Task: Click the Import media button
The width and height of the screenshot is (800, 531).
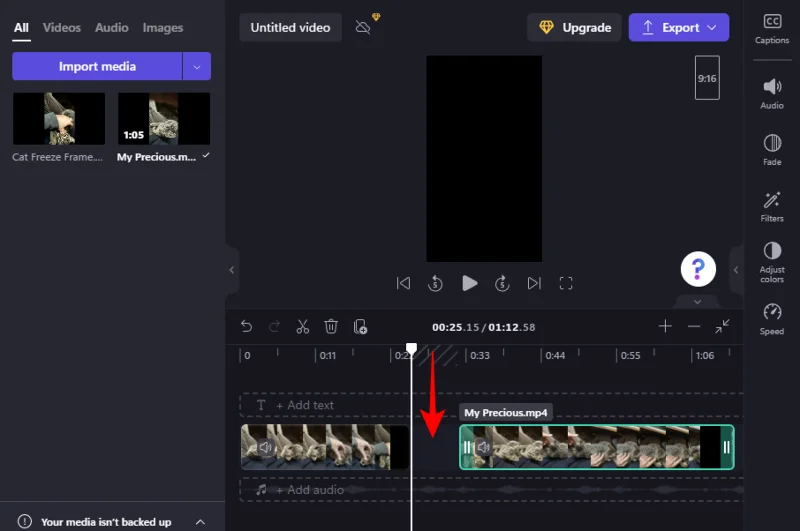Action: click(x=97, y=66)
